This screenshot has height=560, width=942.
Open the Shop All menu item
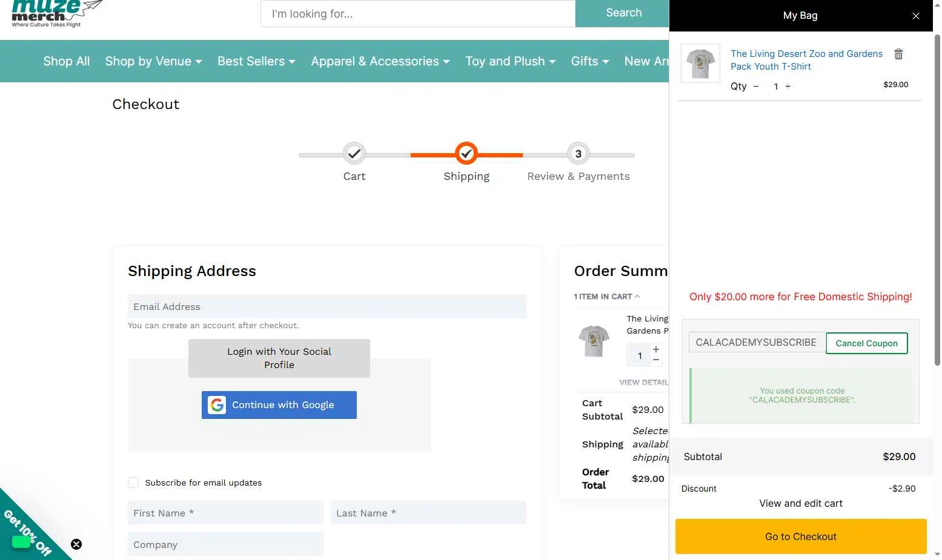67,61
